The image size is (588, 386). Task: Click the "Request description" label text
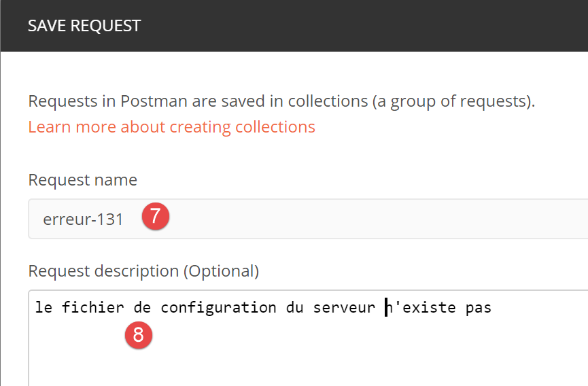pos(103,271)
